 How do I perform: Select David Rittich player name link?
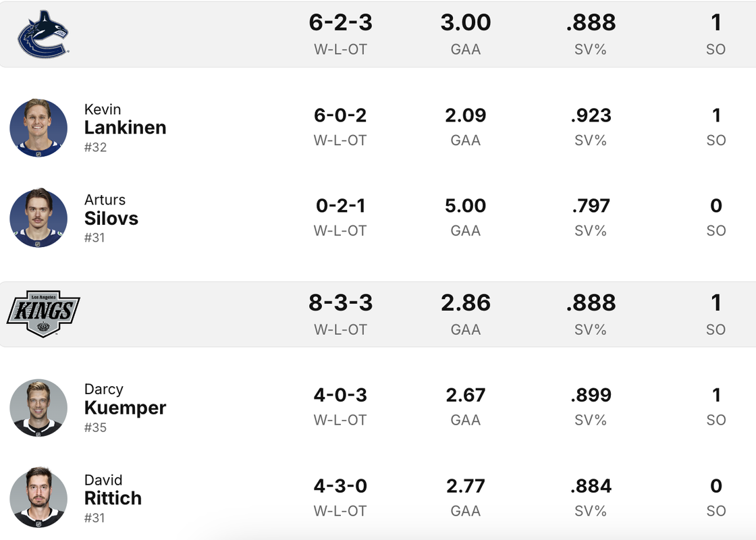click(x=113, y=489)
